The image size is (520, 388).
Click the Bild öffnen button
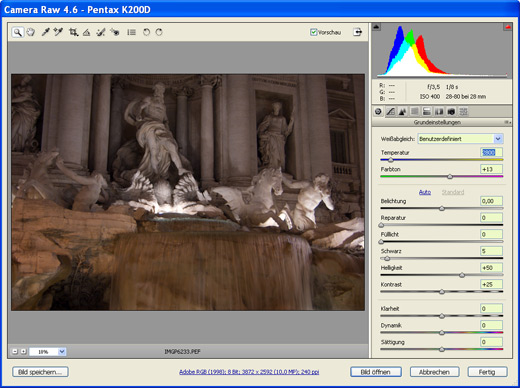(x=376, y=372)
